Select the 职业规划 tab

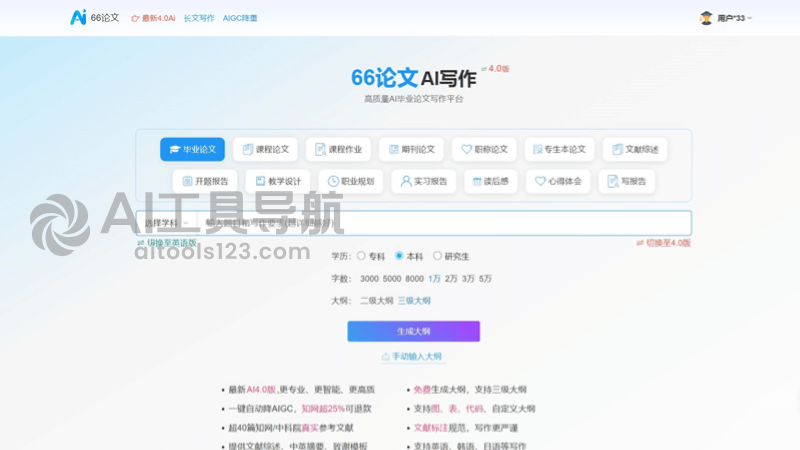[x=351, y=181]
